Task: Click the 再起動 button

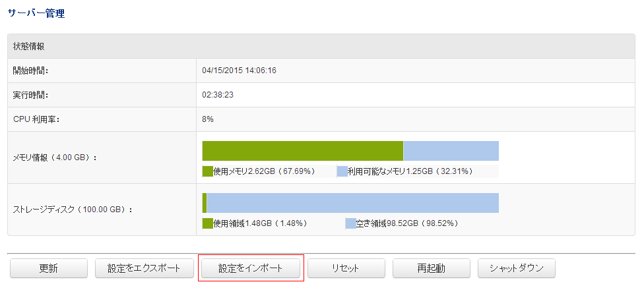Action: point(431,268)
